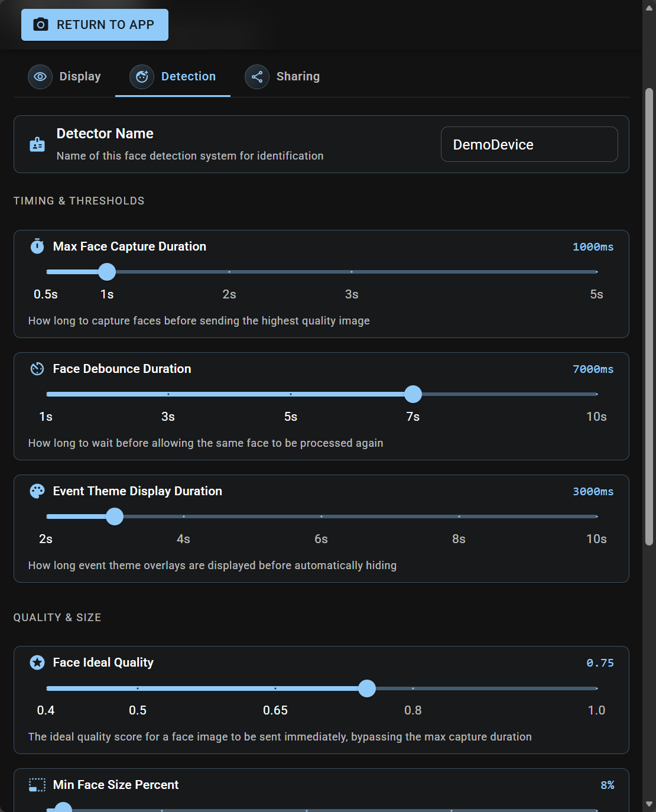Click the Face Debounce Duration slider handle

413,394
